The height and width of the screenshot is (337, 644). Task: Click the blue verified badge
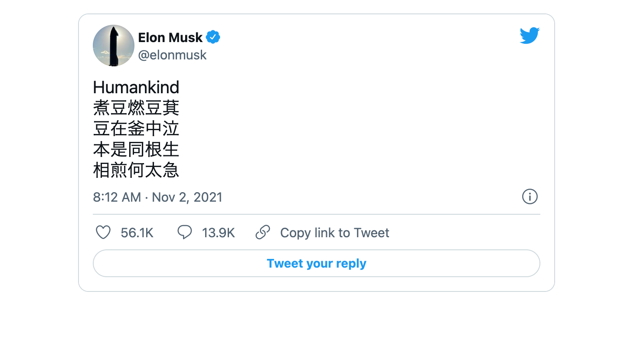[212, 38]
